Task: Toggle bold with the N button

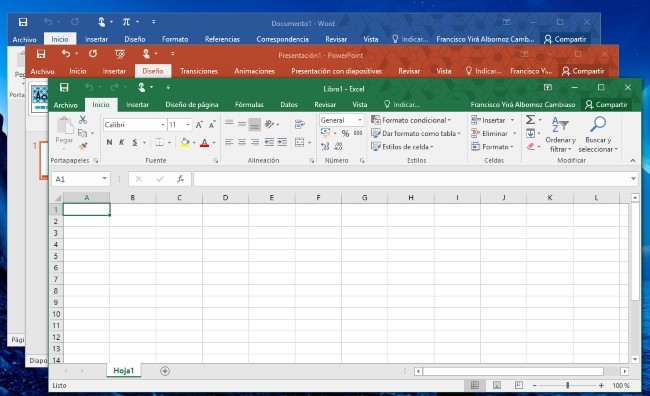Action: point(109,143)
